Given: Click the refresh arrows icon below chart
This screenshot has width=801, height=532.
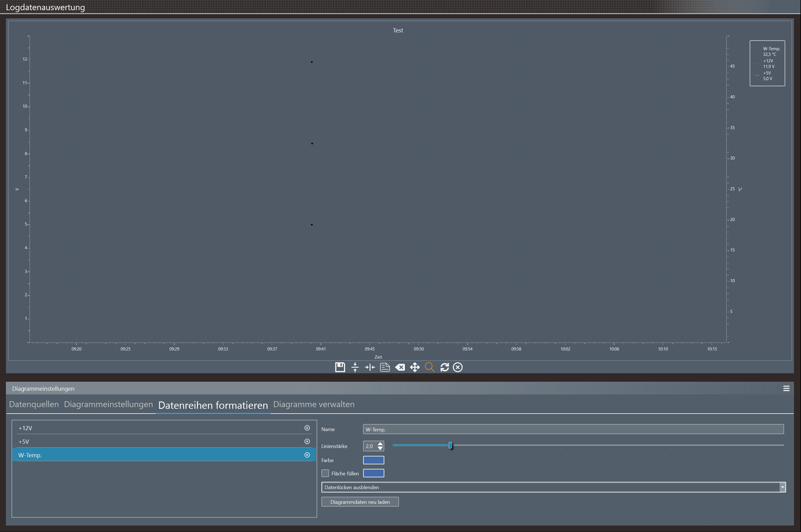Looking at the screenshot, I should [x=444, y=367].
